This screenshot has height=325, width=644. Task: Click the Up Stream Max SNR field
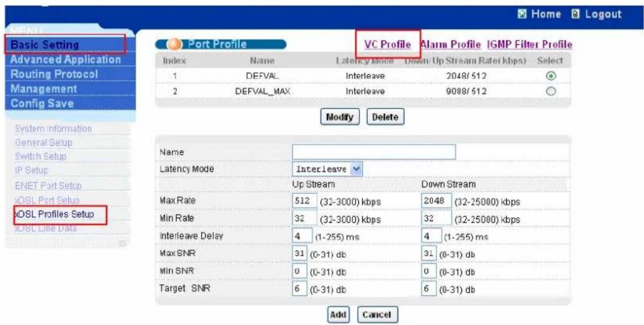click(299, 254)
